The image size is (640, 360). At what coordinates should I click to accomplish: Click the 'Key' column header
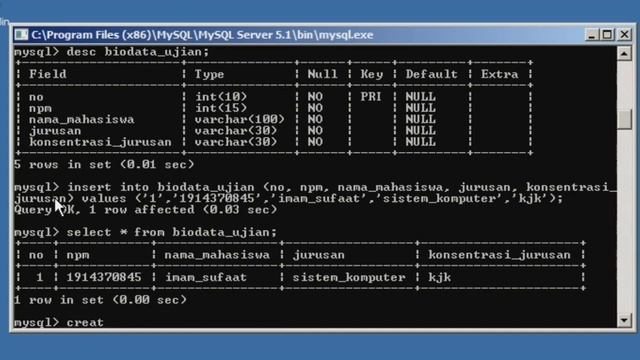[371, 74]
